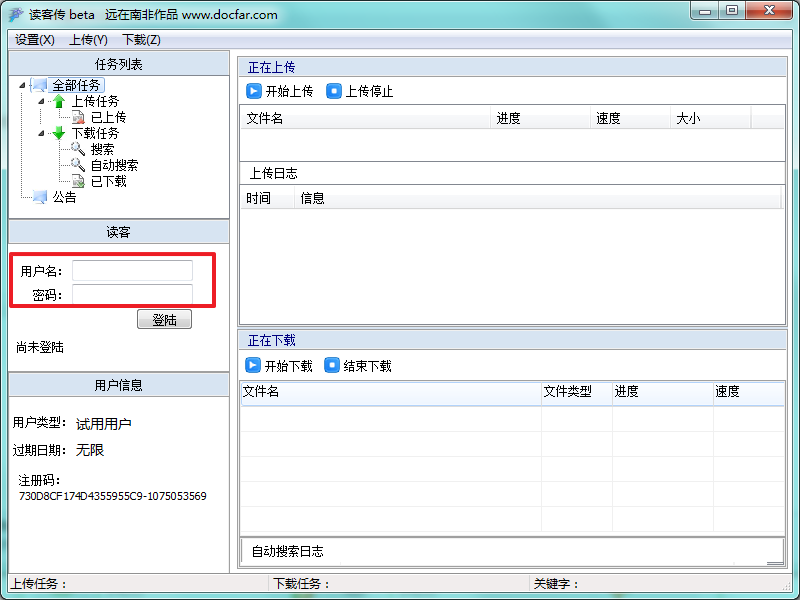The width and height of the screenshot is (800, 600).
Task: Select 全部任务 in the task tree
Action: [x=76, y=85]
